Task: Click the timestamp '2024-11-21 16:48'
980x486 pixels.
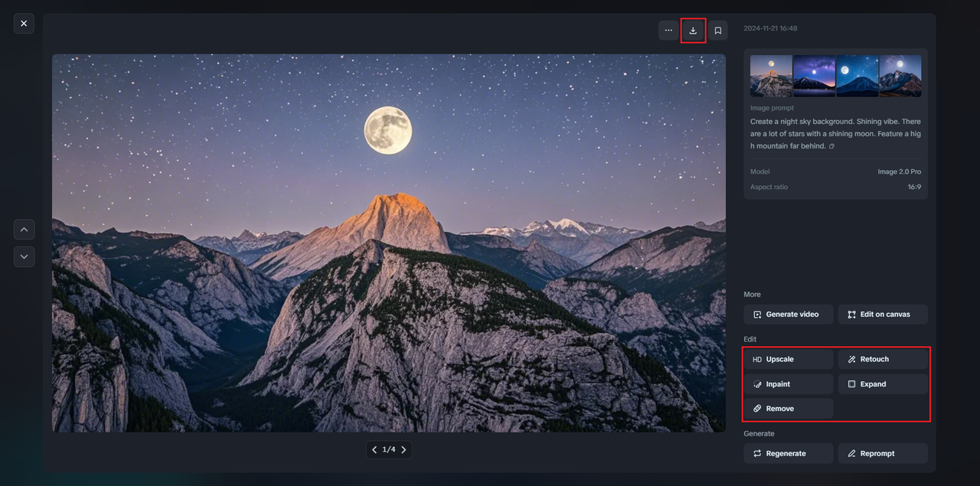Action: click(770, 28)
